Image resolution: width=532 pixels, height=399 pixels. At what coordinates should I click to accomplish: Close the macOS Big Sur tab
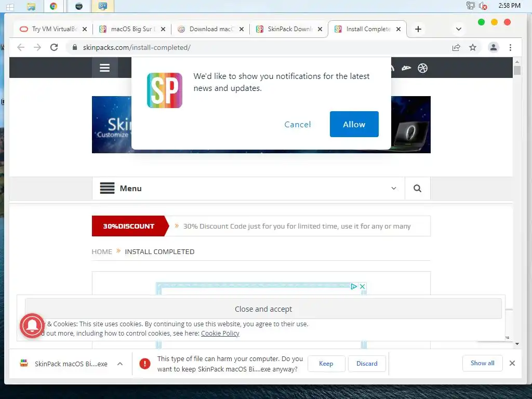[163, 29]
